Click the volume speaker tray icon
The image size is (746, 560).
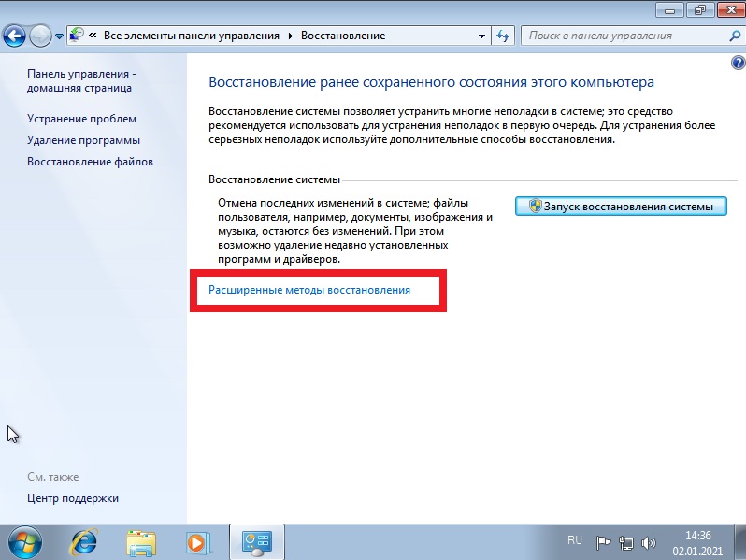click(648, 542)
